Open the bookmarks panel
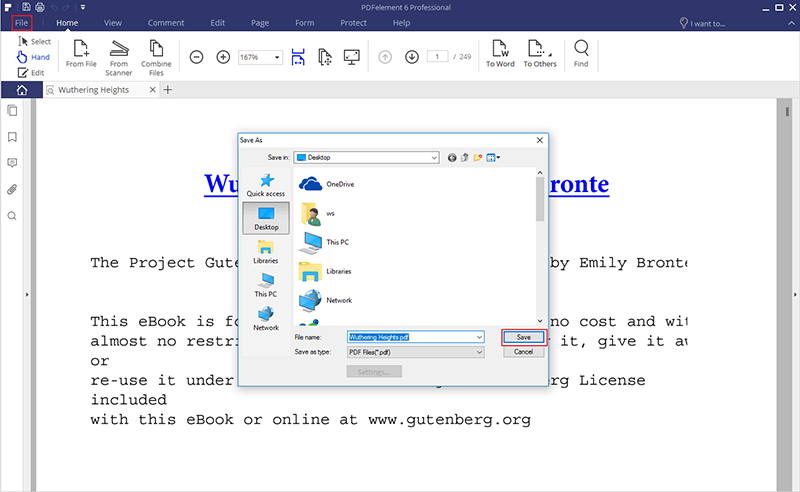 point(12,137)
